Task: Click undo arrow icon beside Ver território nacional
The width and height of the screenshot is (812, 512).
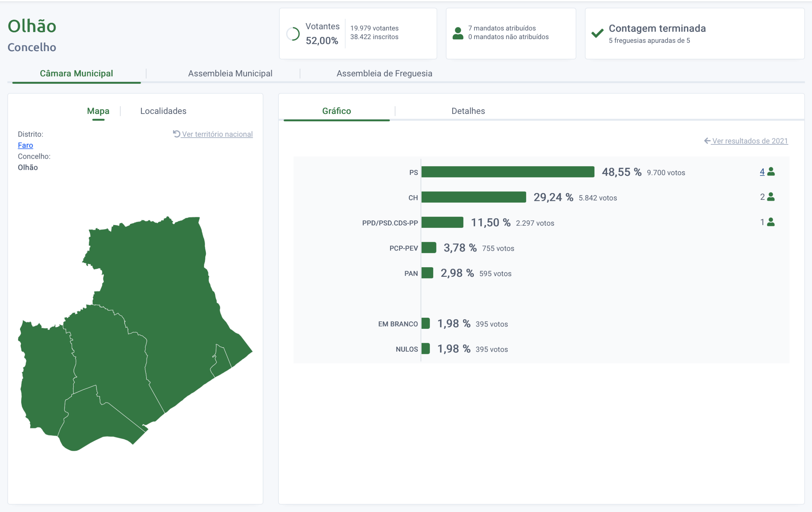Action: point(176,134)
